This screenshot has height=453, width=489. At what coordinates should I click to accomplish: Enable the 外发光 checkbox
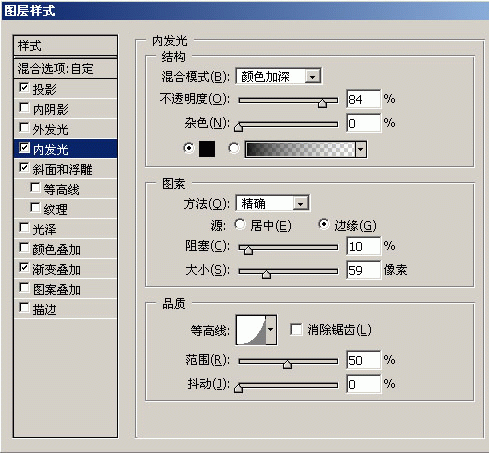pyautogui.click(x=24, y=128)
